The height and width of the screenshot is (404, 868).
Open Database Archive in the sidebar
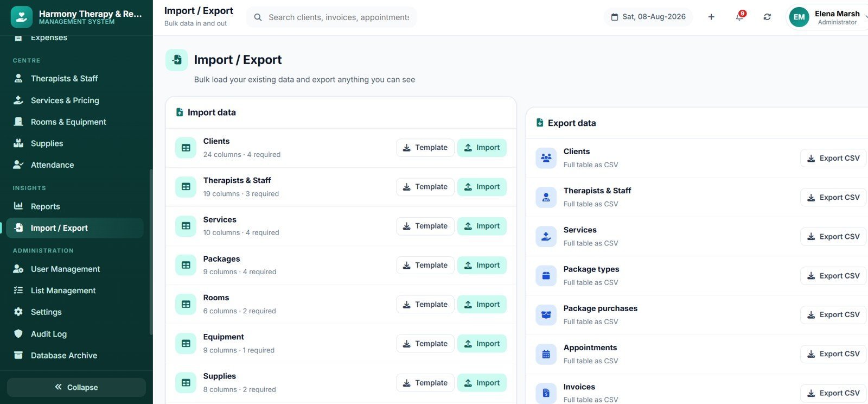click(x=75, y=356)
